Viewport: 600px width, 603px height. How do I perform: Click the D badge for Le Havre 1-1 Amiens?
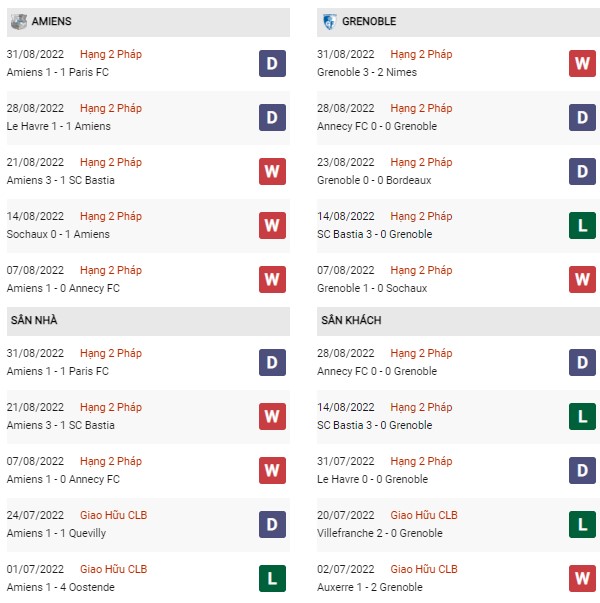point(272,117)
